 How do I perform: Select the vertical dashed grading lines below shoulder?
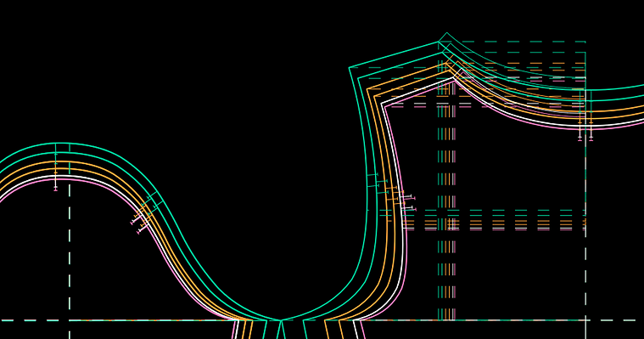click(447, 197)
